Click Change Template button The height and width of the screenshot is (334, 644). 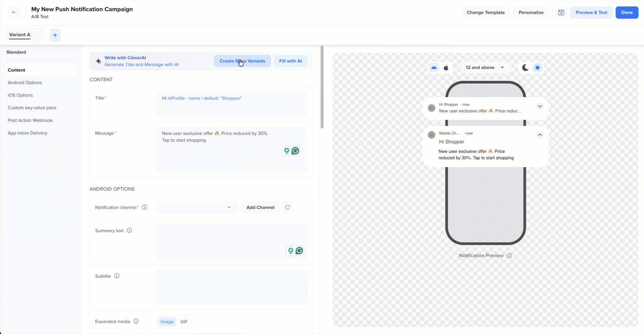point(485,12)
